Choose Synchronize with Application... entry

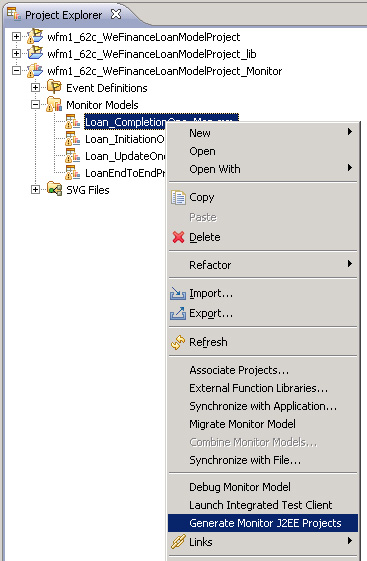pos(263,406)
